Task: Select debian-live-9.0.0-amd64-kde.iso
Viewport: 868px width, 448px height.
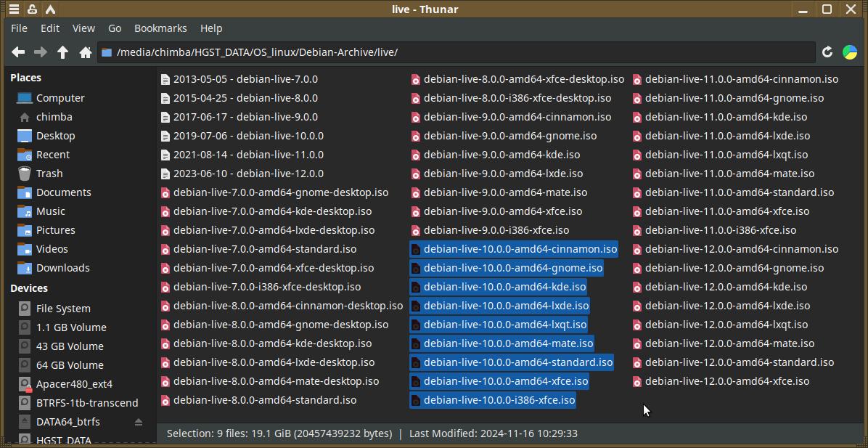Action: 496,155
